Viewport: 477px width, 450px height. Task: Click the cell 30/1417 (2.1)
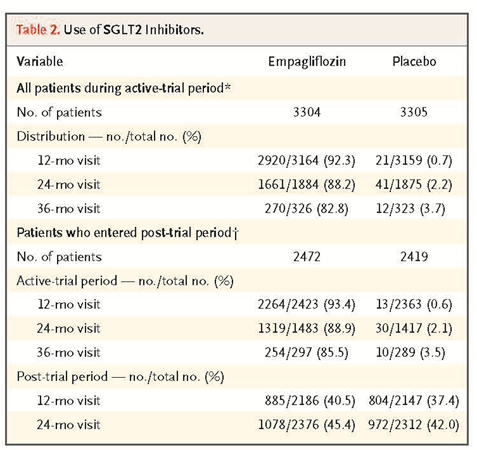pyautogui.click(x=414, y=329)
